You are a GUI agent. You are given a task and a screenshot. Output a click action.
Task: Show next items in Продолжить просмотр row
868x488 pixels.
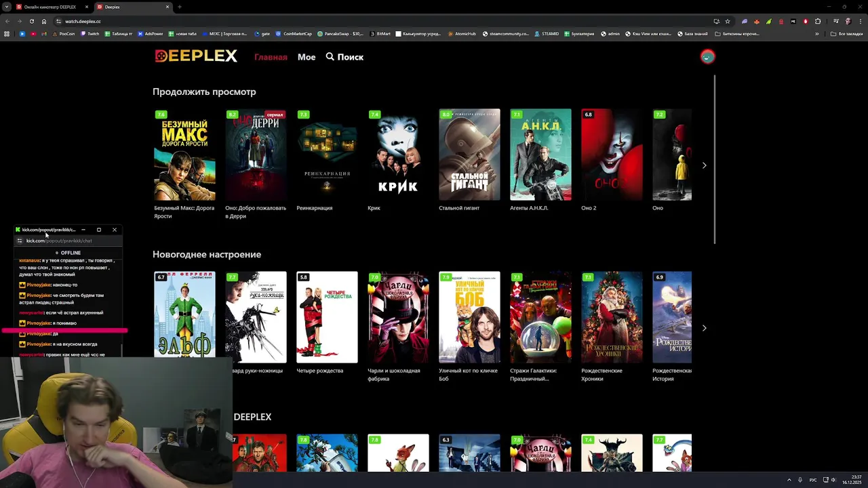click(x=704, y=165)
